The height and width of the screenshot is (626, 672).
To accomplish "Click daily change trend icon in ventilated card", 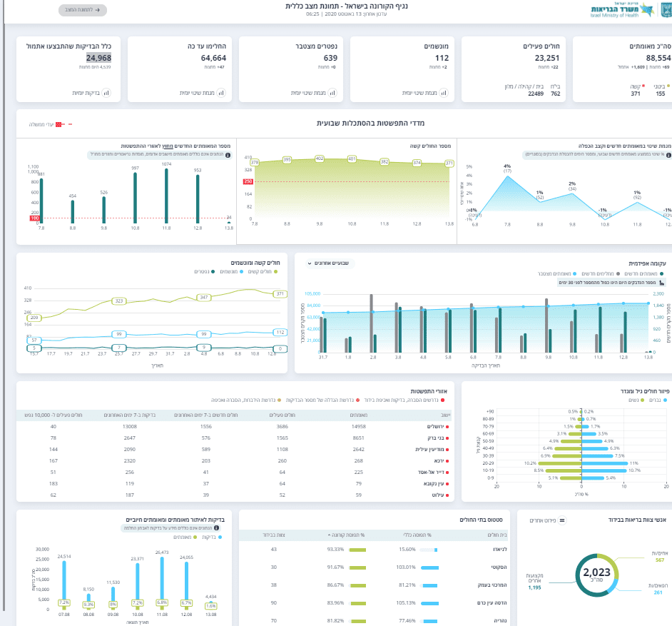I will (444, 93).
